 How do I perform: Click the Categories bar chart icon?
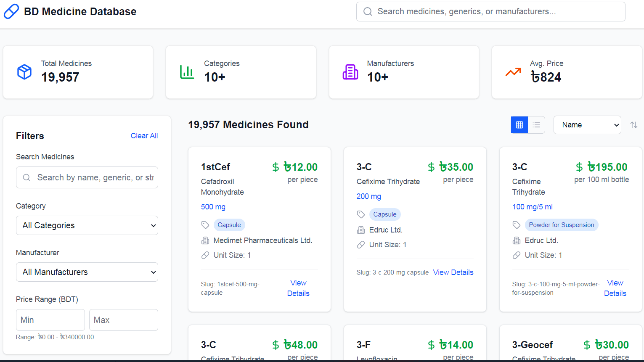click(187, 72)
